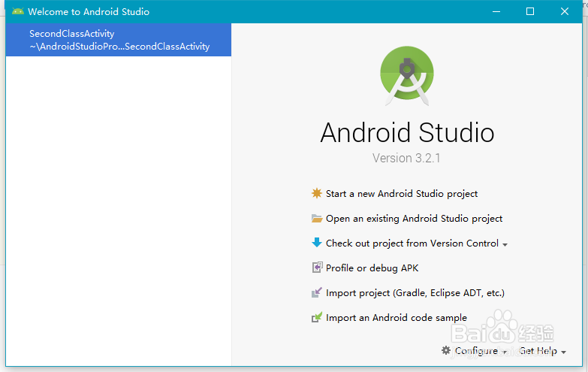Click the project path ~\AndroidStudioPro...SecondClassActivity
This screenshot has width=588, height=372.
click(119, 47)
